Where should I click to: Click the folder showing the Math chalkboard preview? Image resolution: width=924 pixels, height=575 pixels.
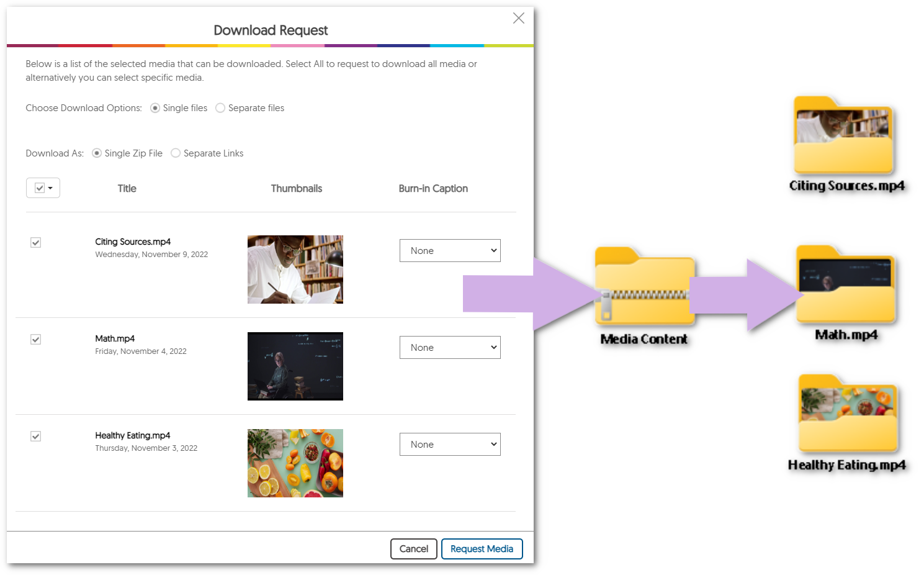(x=845, y=284)
